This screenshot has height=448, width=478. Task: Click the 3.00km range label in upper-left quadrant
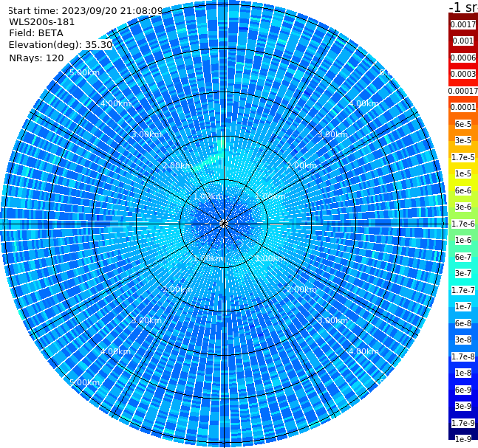coord(146,134)
